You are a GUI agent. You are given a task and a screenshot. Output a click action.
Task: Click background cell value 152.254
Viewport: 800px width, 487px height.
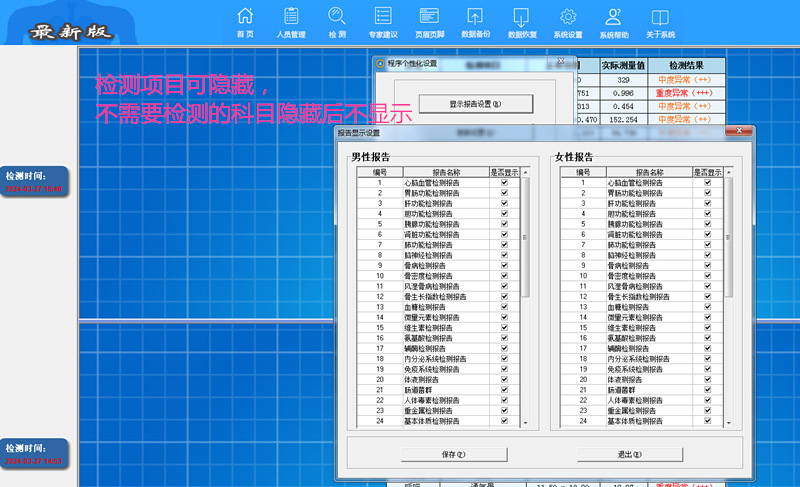[x=623, y=119]
